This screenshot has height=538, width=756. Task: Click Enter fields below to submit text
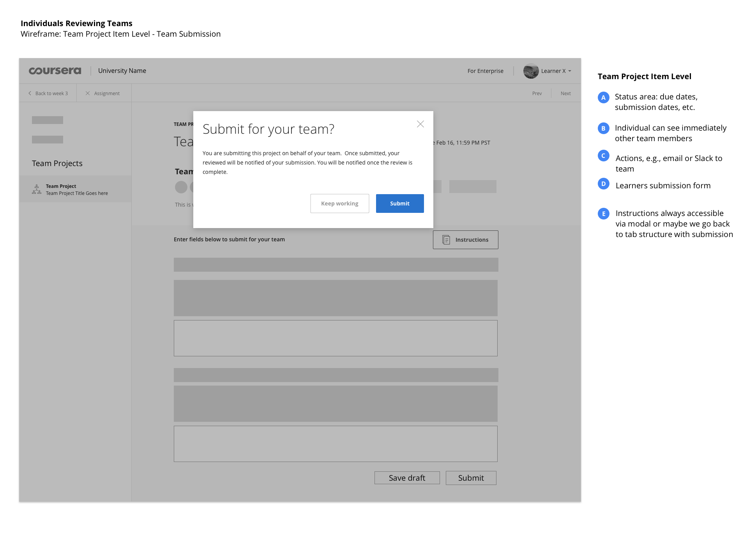coord(229,239)
